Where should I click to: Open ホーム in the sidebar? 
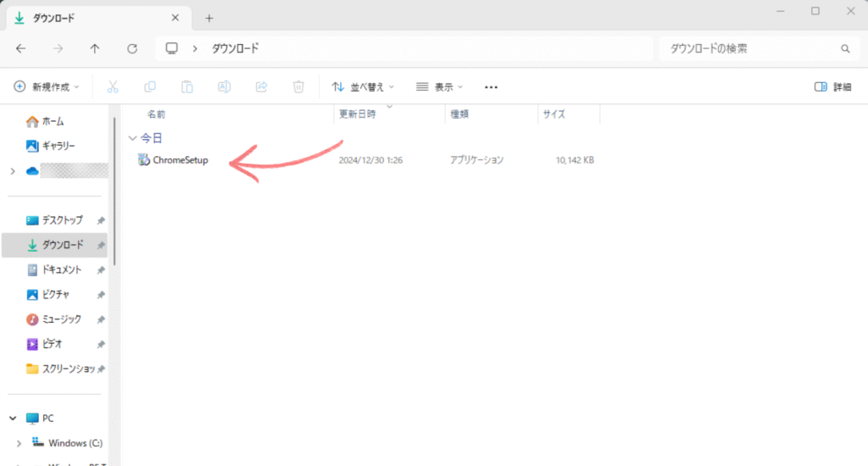pyautogui.click(x=54, y=121)
